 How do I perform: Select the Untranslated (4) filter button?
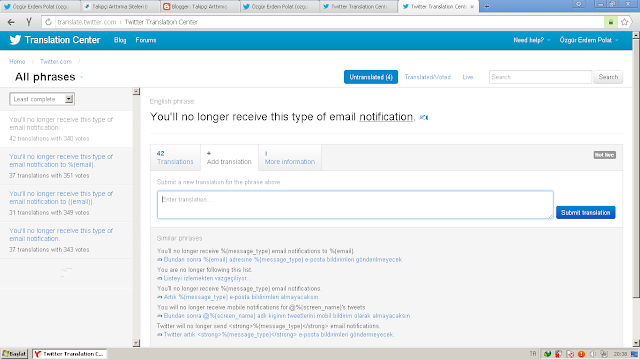click(x=371, y=77)
